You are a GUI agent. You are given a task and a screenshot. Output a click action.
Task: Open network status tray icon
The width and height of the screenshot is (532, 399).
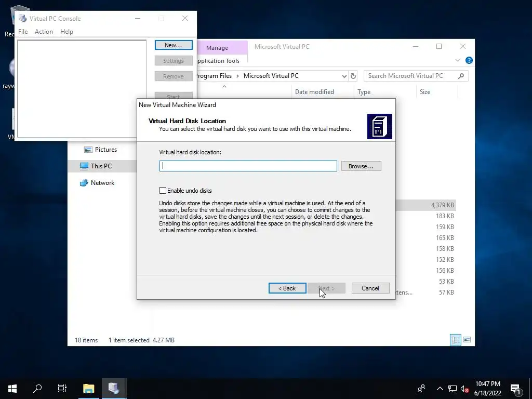452,389
